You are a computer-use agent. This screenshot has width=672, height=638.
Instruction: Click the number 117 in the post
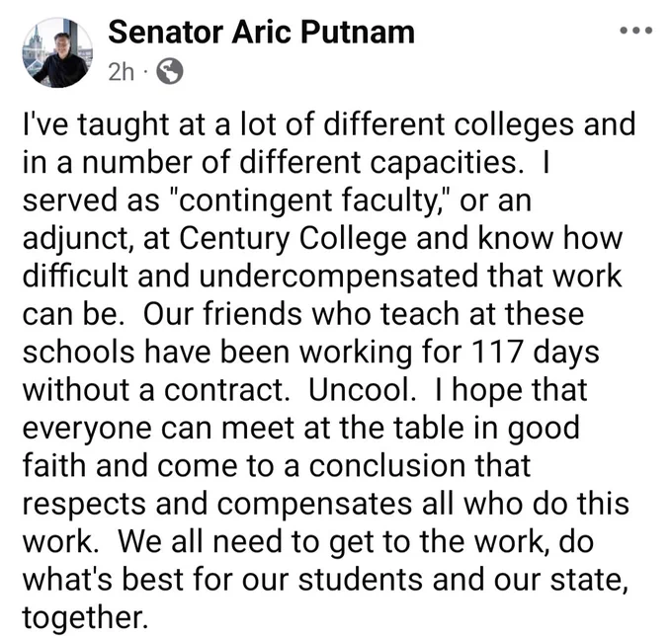497,352
